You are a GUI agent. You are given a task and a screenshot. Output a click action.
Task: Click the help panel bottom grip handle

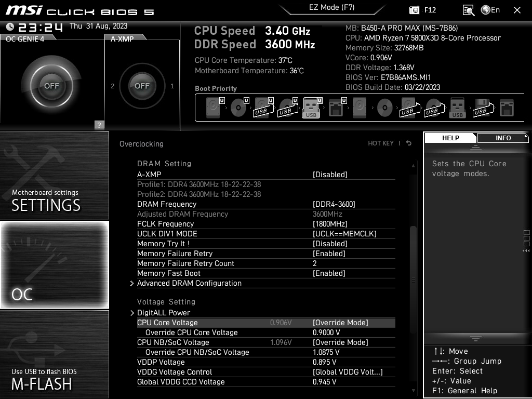click(x=476, y=339)
